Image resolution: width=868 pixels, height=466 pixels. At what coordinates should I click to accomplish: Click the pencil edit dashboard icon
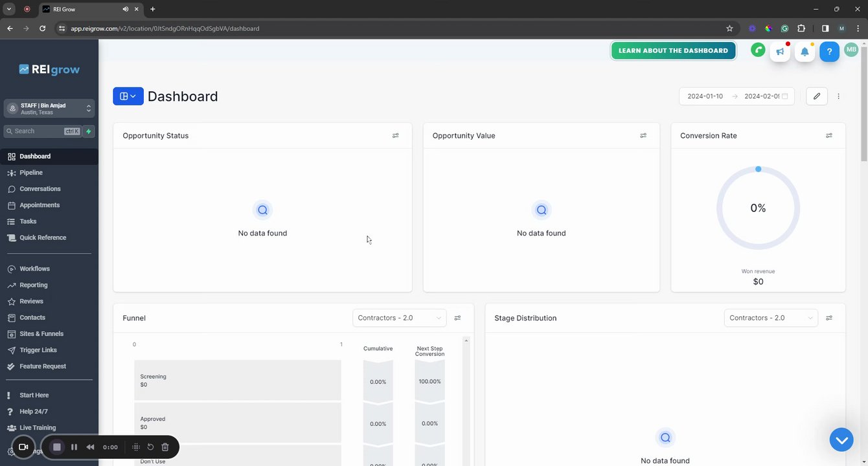coord(817,96)
